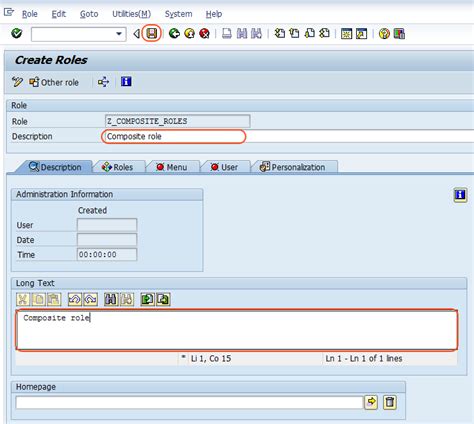Exit using the yellow up-arrow icon

pyautogui.click(x=189, y=33)
